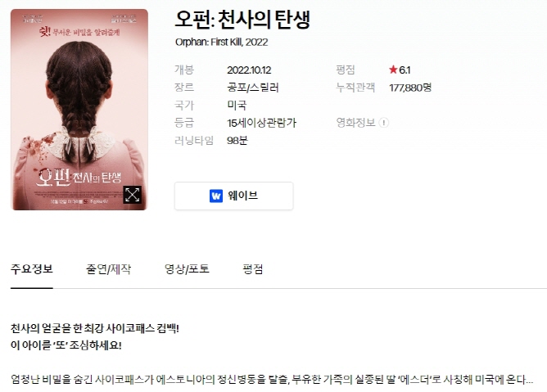
Task: Click the bold tagline about 사이코패스 컴백
Action: click(95, 328)
